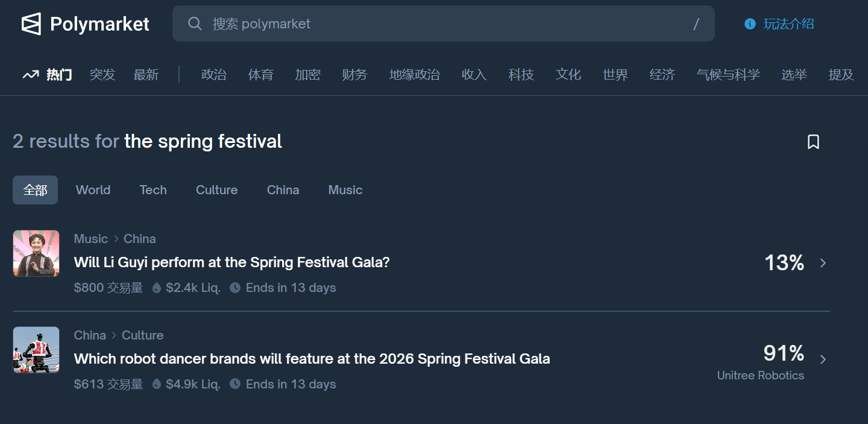Filter results by Music chip
This screenshot has height=424, width=868.
(345, 190)
